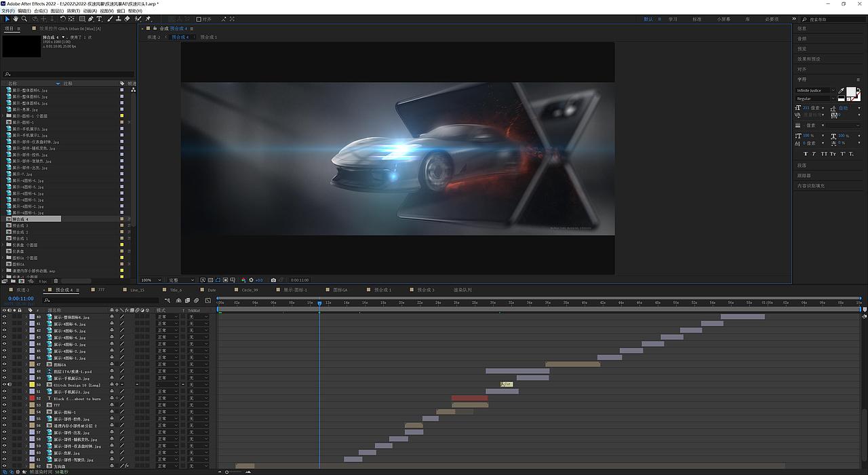The image size is (868, 475).
Task: Hide layer 47 图标GA with eye toggle
Action: click(x=4, y=364)
